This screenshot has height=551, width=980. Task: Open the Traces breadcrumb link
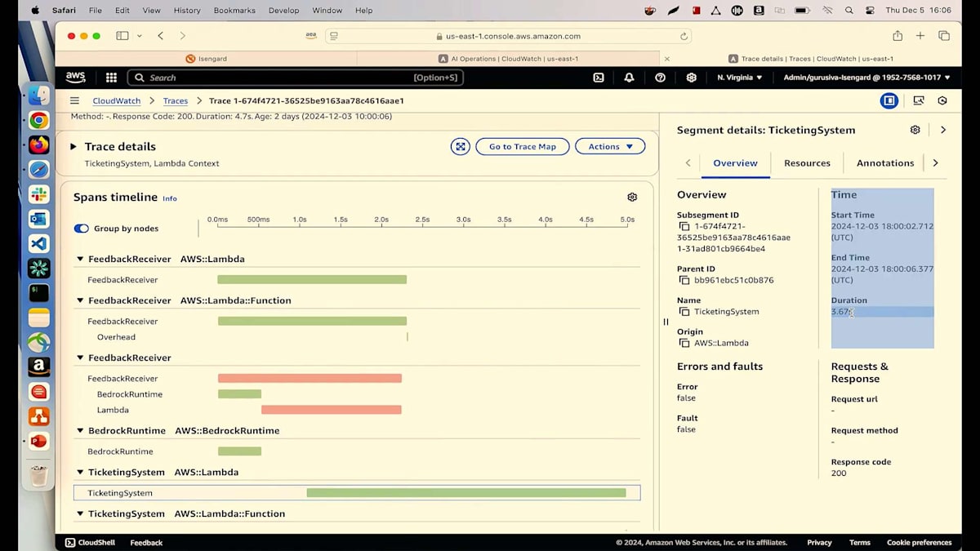pos(176,100)
